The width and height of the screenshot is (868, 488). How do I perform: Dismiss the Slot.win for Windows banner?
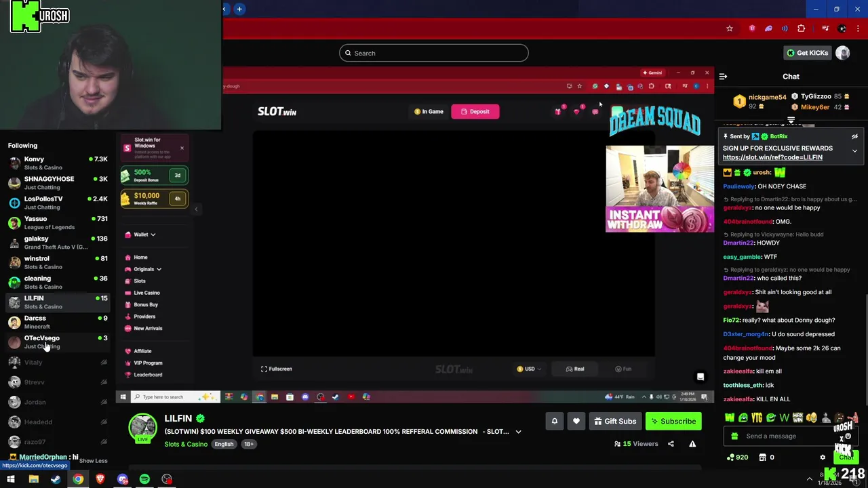coord(182,148)
